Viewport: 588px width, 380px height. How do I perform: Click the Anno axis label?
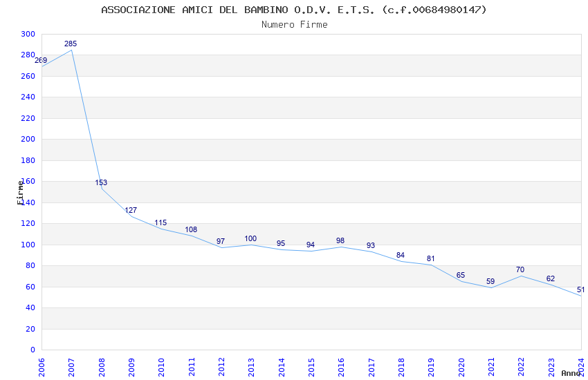tap(571, 373)
